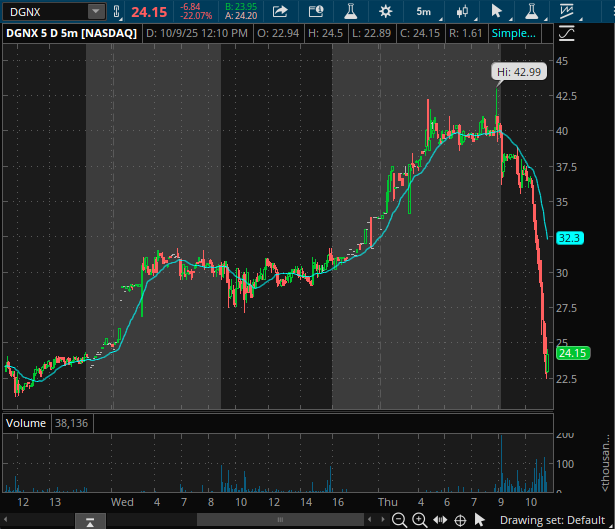Click small left step arrow beside zoom
Screen dimensions: 615x529
369,520
